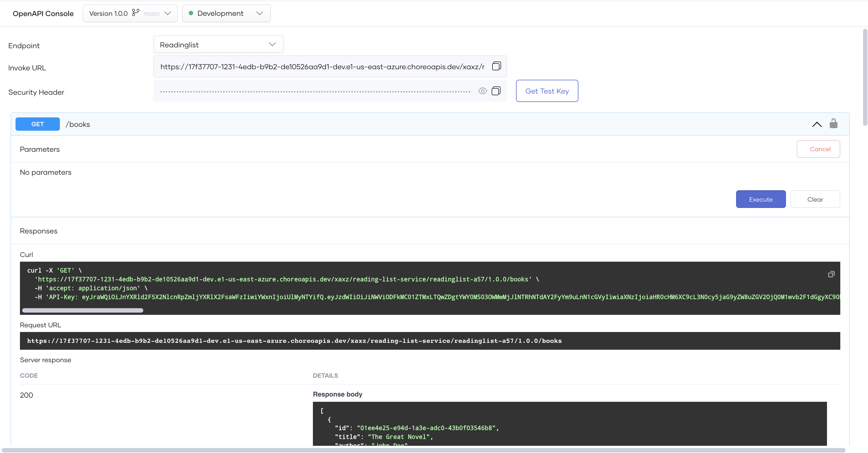
Task: Collapse the GET /books section
Action: click(817, 124)
